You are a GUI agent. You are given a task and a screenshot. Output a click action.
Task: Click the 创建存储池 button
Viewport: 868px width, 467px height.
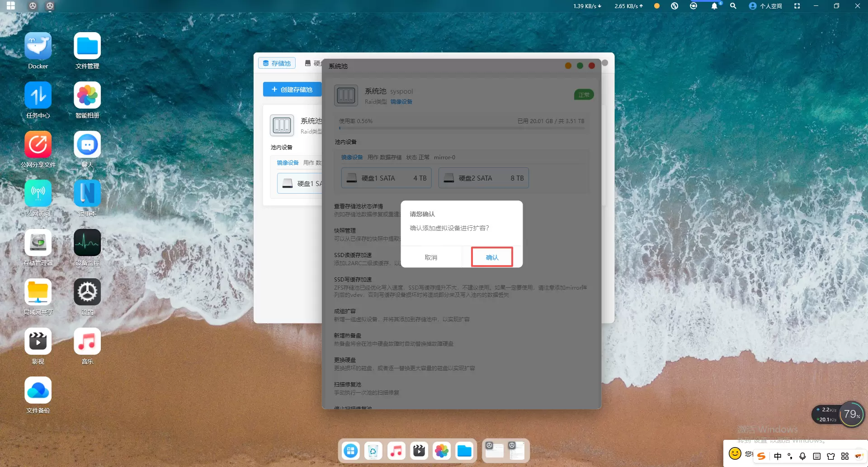[x=292, y=90]
